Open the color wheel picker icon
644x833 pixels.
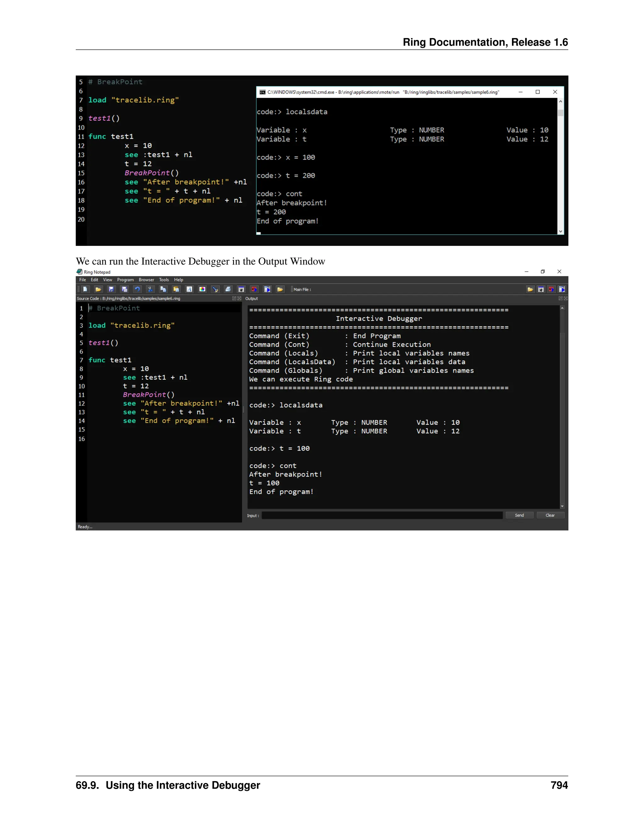tap(202, 289)
